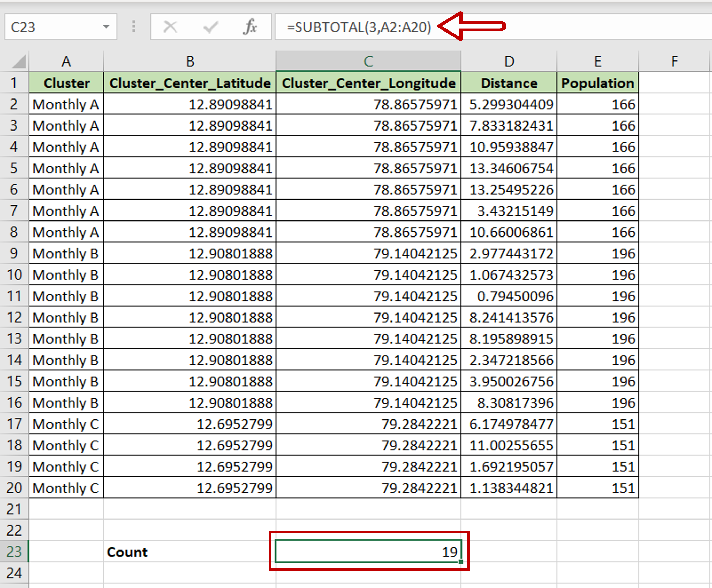Screen dimensions: 712x588
Task: Click the formula bar options dots handle
Action: (134, 26)
